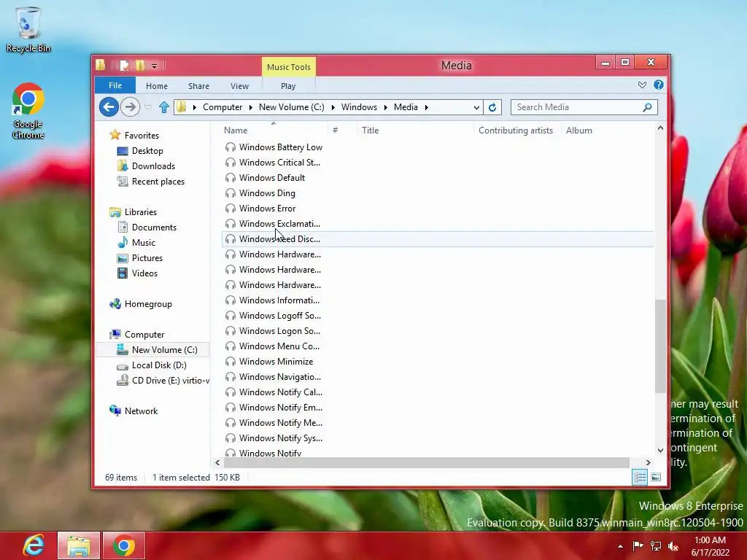Screen dimensions: 747x560
Task: Refresh the Media folder view
Action: pos(492,107)
